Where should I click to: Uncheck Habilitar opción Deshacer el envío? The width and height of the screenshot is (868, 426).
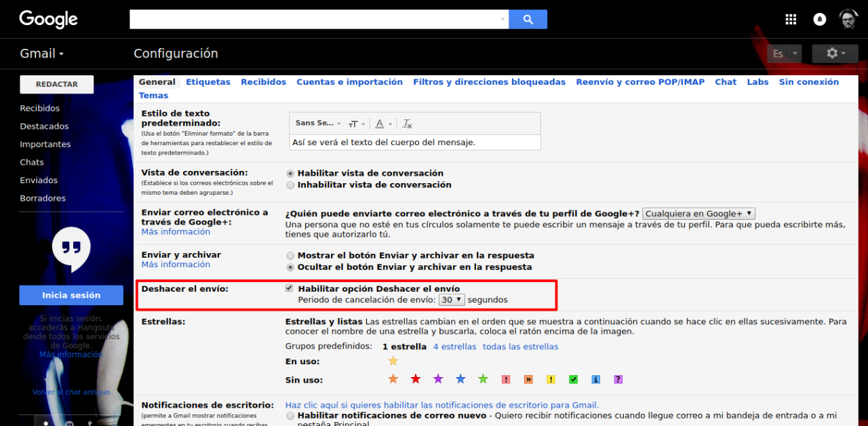pyautogui.click(x=290, y=288)
